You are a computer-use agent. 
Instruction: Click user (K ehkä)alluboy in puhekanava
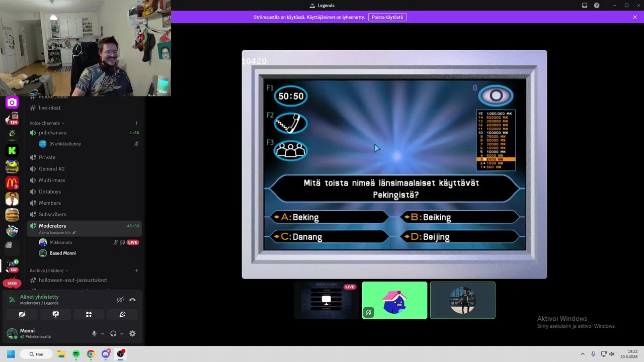tap(84, 144)
